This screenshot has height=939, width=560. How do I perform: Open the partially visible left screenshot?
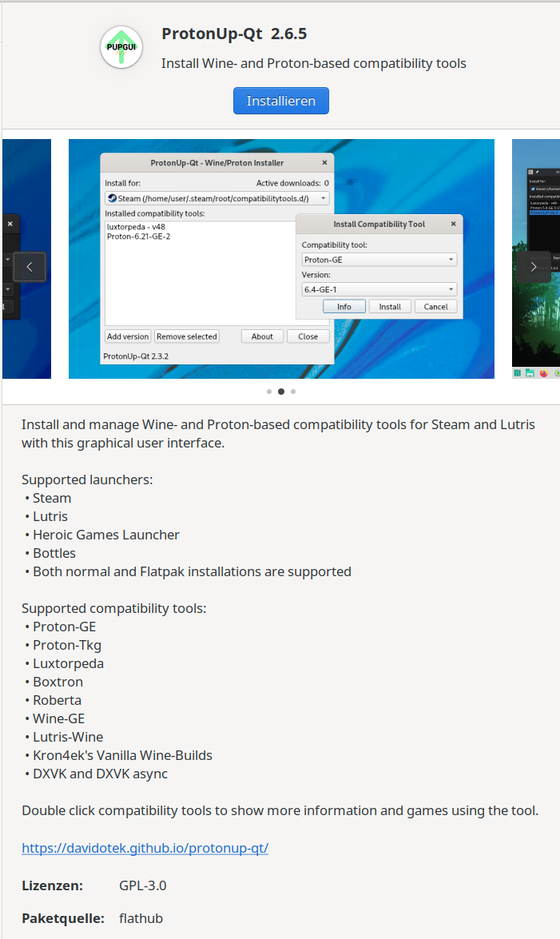(x=27, y=259)
